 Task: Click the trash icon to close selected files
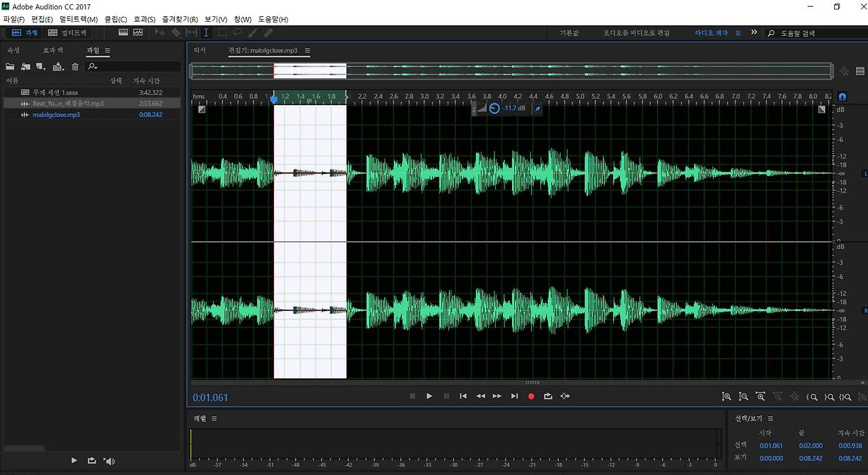(x=75, y=66)
